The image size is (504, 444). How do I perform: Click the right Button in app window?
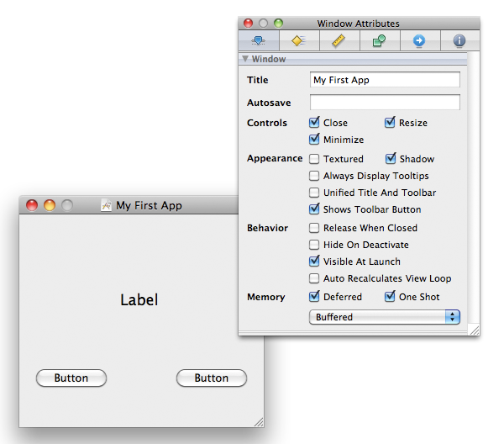click(x=211, y=378)
